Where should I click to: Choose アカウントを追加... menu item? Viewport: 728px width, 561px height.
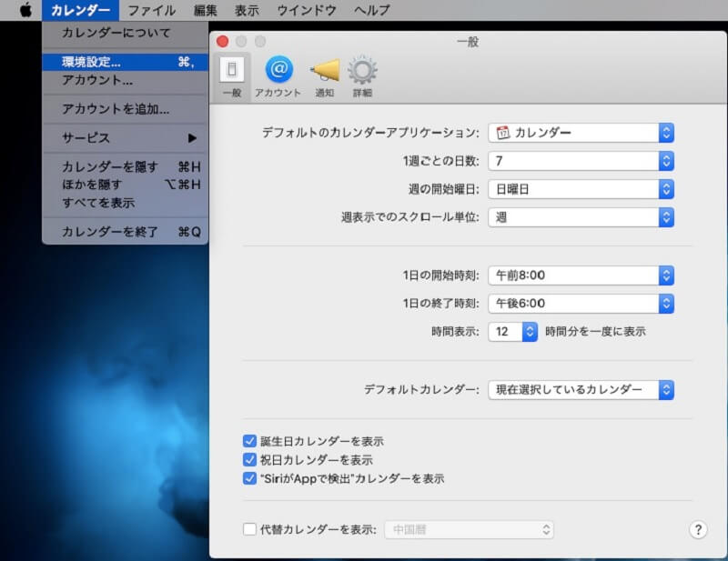tap(125, 109)
